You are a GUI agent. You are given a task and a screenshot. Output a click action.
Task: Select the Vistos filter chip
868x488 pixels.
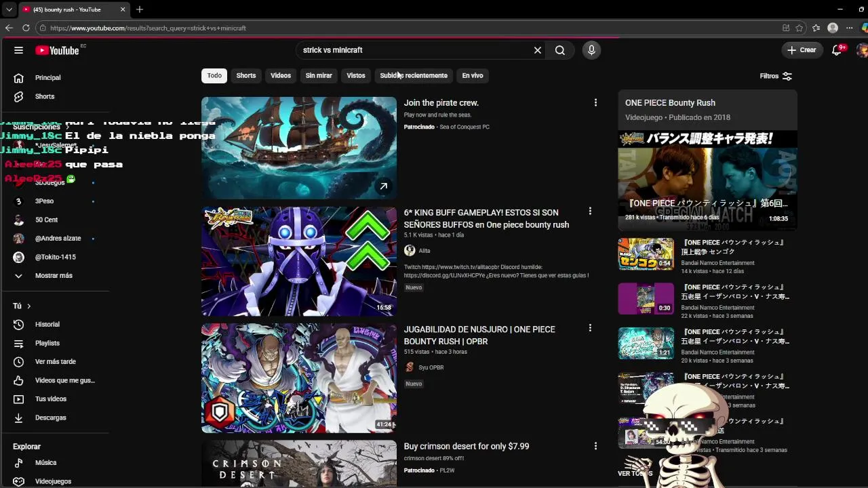pos(356,75)
